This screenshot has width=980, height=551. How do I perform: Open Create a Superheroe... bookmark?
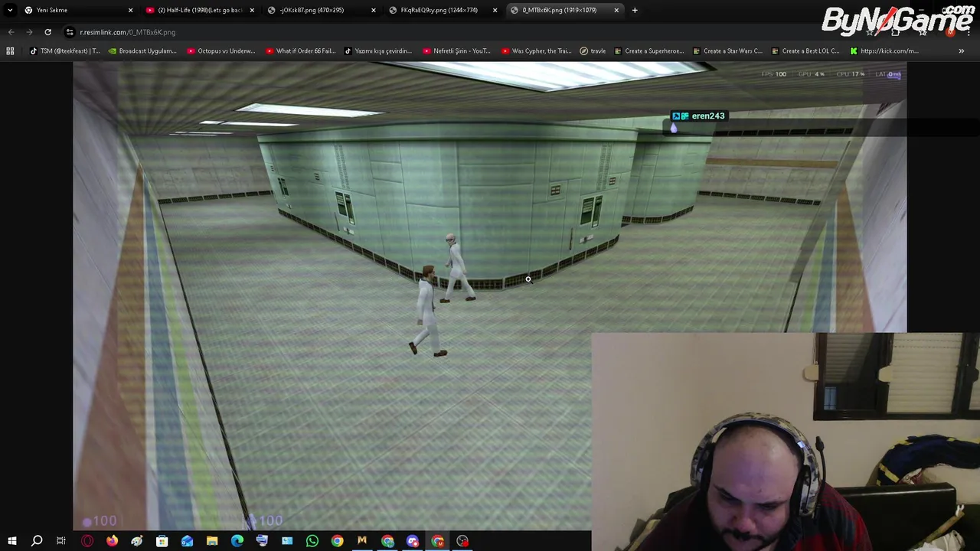[649, 51]
